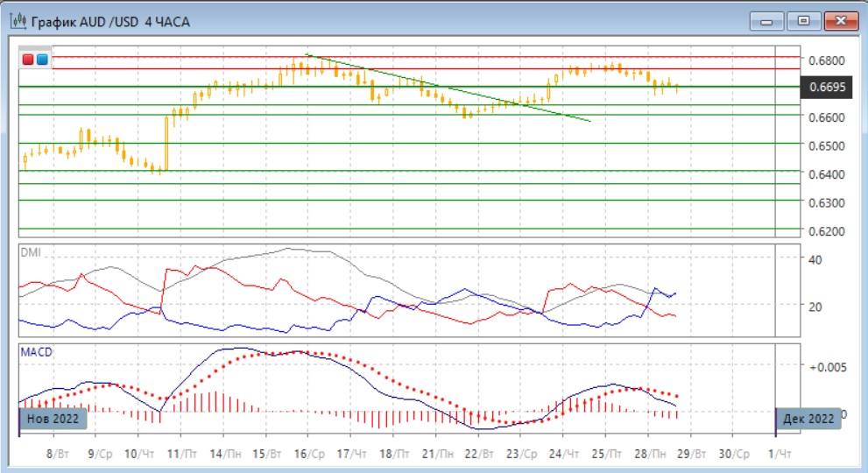Viewport: 868px width, 473px height.
Task: Click the 0.6400 price level label
Action: coord(827,174)
